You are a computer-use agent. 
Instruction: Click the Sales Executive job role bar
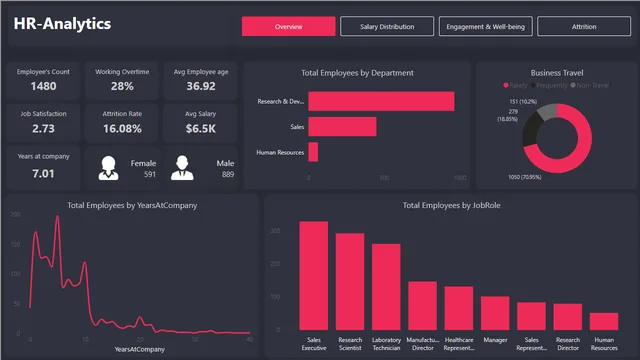click(313, 276)
